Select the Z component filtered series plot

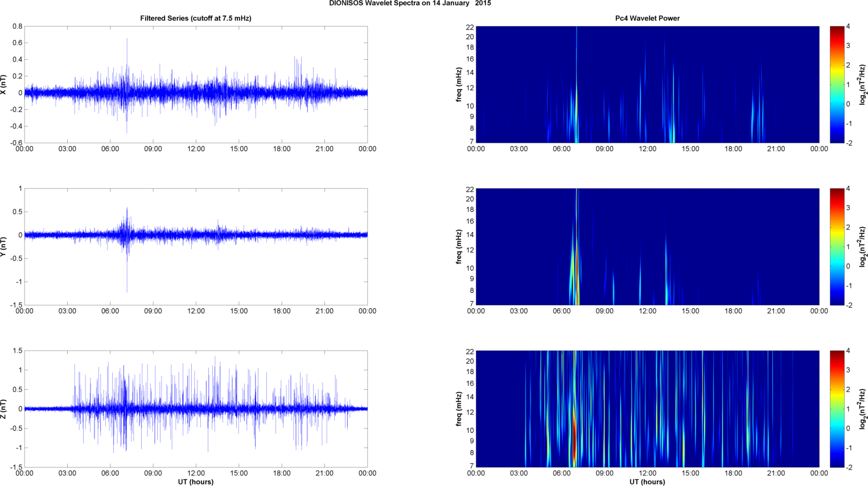(x=196, y=409)
